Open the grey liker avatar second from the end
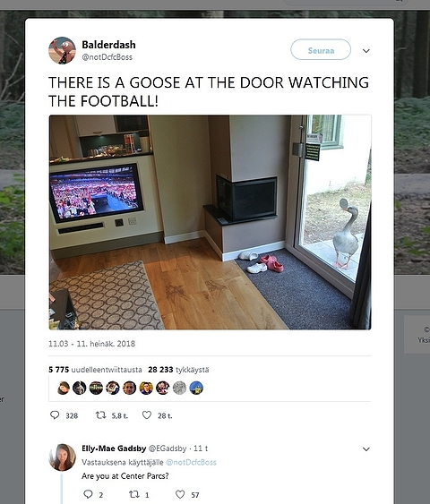430x504 pixels. pos(179,388)
